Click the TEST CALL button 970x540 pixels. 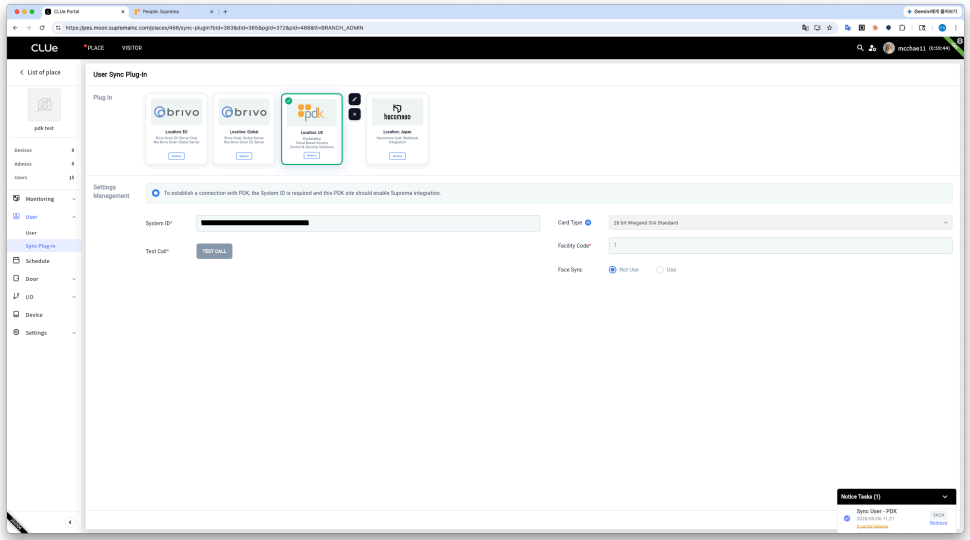(214, 251)
